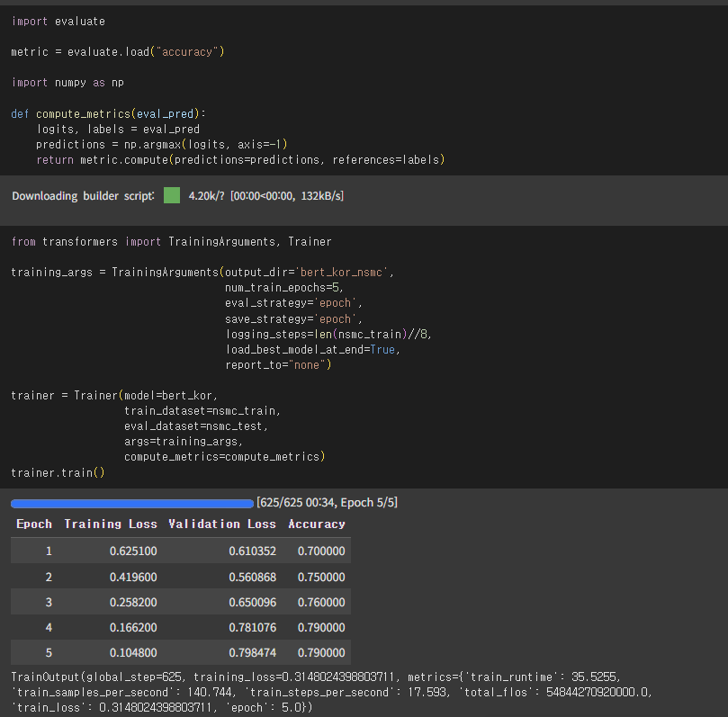728x717 pixels.
Task: Click the args=training_args argument
Action: (184, 442)
